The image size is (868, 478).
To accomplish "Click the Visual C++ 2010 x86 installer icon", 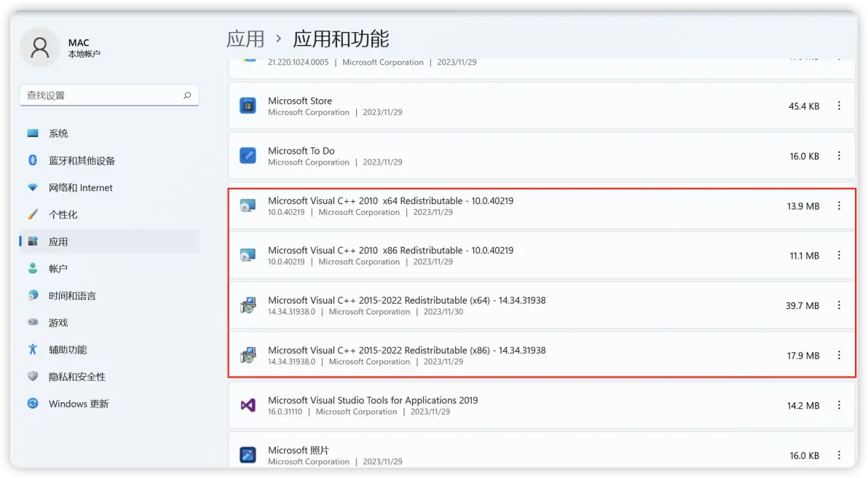I will (248, 255).
